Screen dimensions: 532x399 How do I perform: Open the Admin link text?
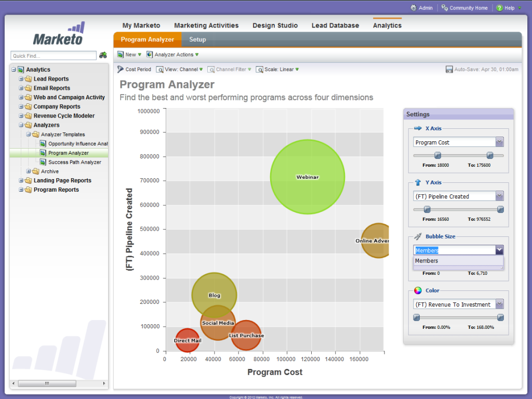(425, 8)
